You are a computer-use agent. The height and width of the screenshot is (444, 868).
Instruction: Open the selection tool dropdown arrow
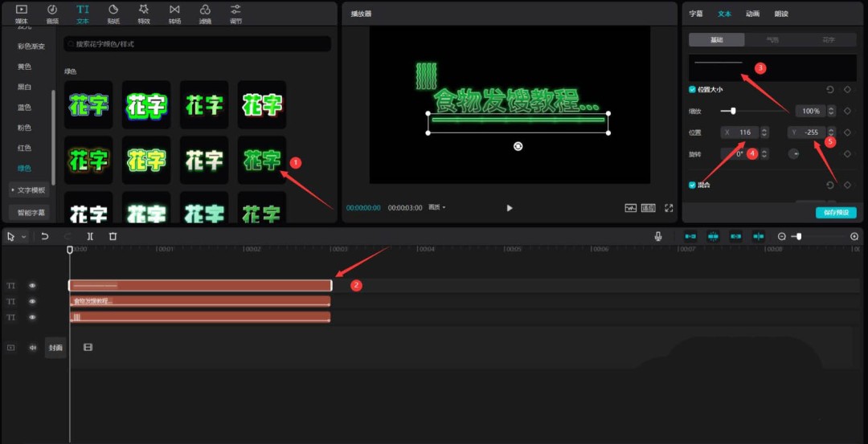24,237
